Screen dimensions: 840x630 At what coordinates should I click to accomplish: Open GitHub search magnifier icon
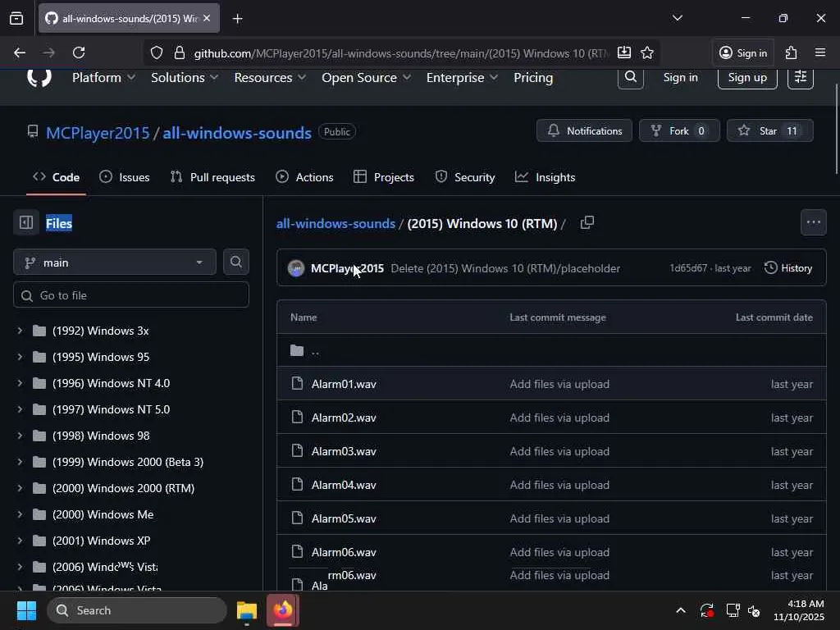click(x=631, y=77)
